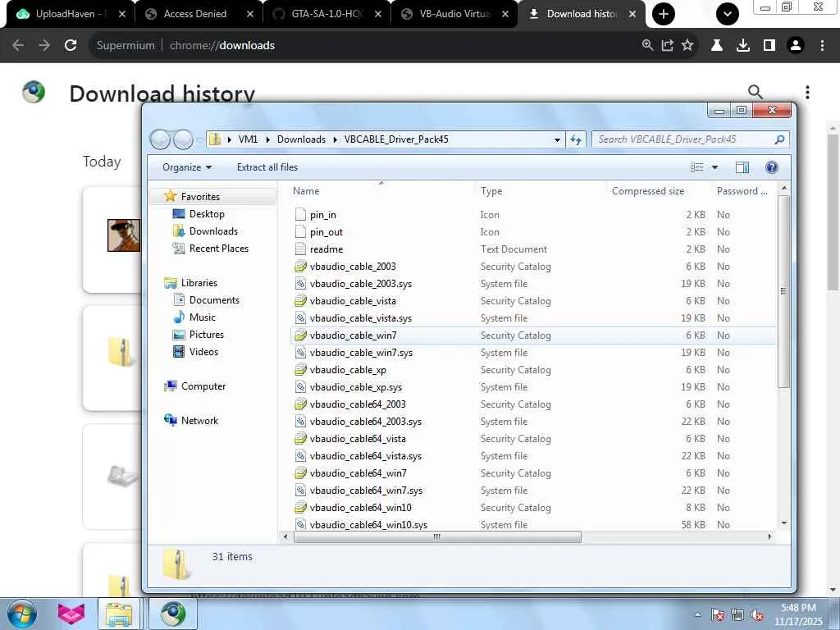Viewport: 840px width, 630px height.
Task: Open Documents library
Action: [214, 300]
